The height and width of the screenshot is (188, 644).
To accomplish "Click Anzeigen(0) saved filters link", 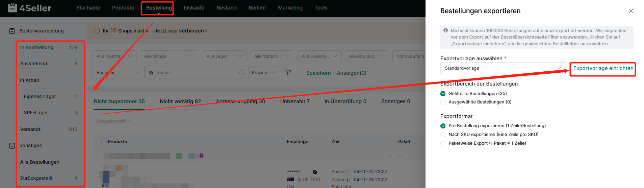I will coord(352,73).
